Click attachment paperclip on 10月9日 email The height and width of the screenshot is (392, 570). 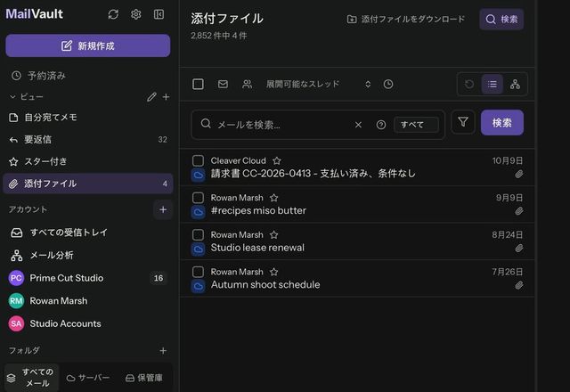[x=519, y=175]
